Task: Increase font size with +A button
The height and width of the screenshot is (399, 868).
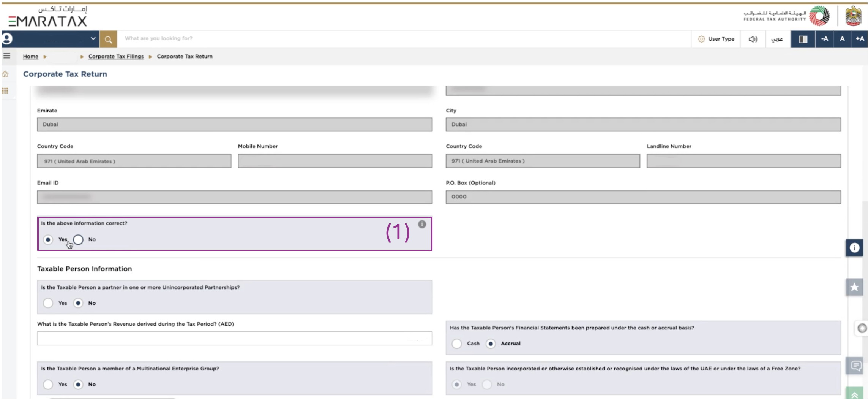Action: [860, 39]
